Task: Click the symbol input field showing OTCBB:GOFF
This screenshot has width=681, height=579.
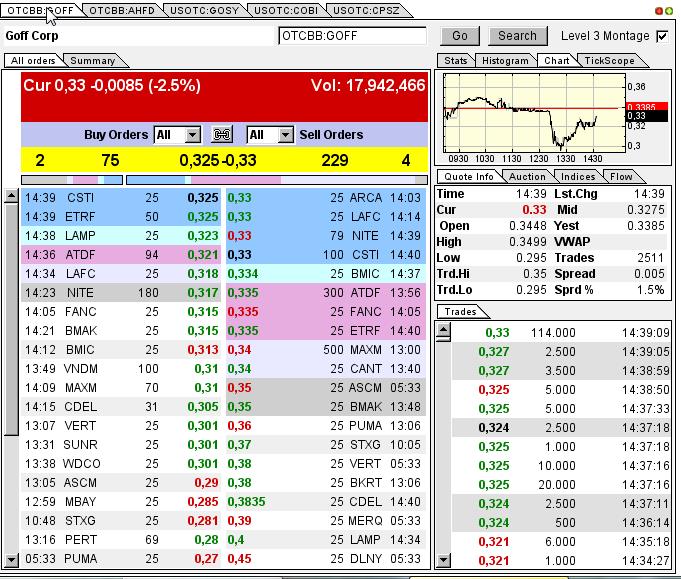Action: (x=353, y=36)
